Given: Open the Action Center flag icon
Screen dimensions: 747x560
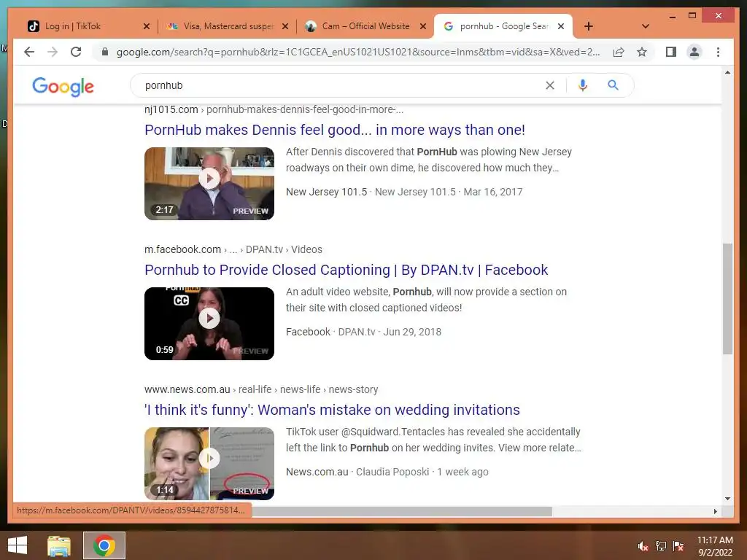Looking at the screenshot, I should click(678, 546).
